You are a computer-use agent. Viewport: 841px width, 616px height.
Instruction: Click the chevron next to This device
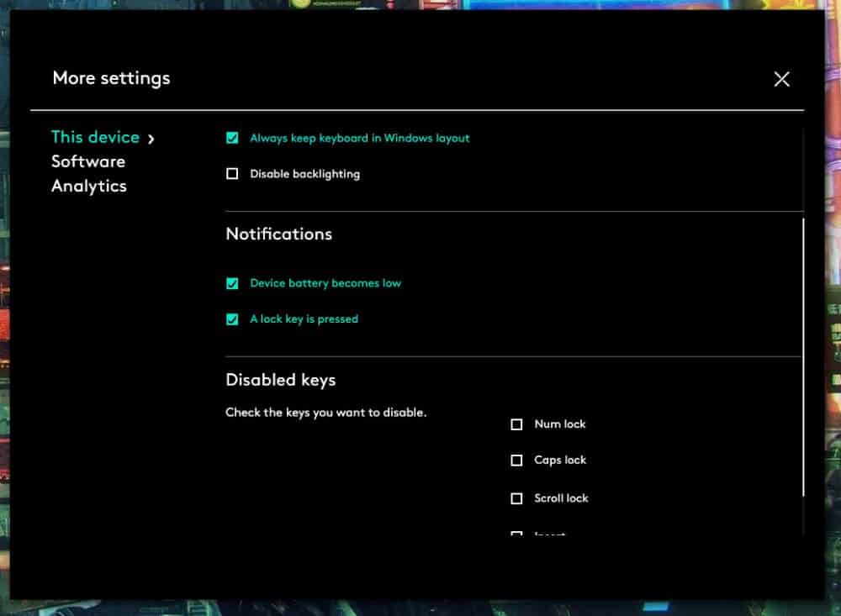(x=151, y=140)
